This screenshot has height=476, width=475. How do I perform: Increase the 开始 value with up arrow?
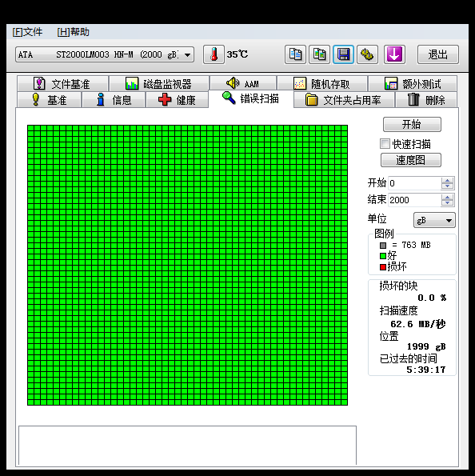[447, 180]
